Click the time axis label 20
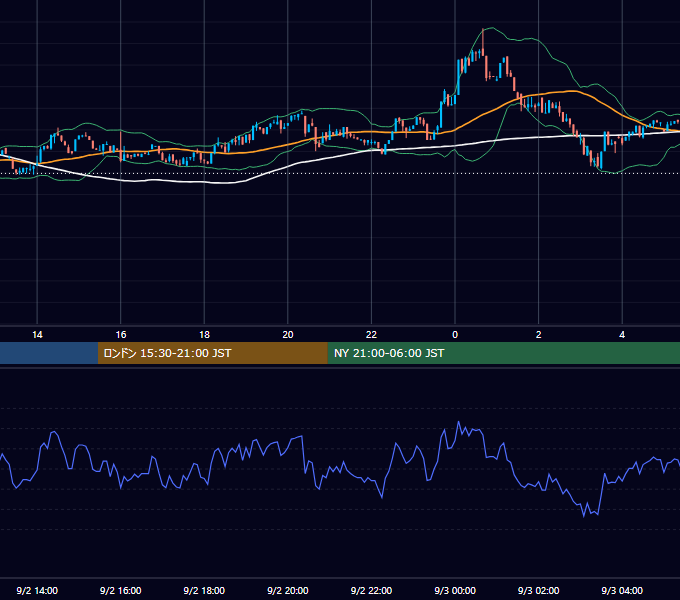This screenshot has width=680, height=600. [288, 335]
